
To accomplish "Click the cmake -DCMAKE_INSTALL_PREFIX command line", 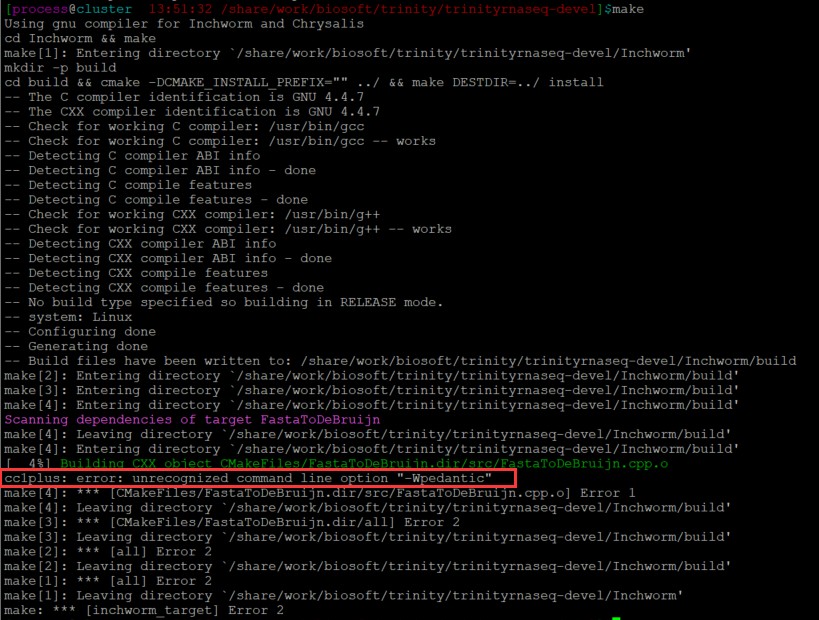I will pyautogui.click(x=303, y=83).
